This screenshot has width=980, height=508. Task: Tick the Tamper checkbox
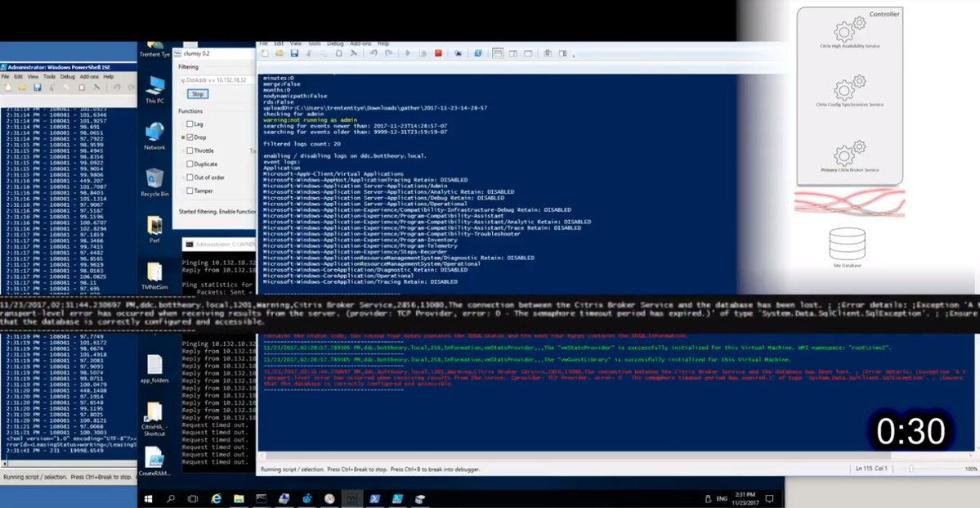coord(190,191)
